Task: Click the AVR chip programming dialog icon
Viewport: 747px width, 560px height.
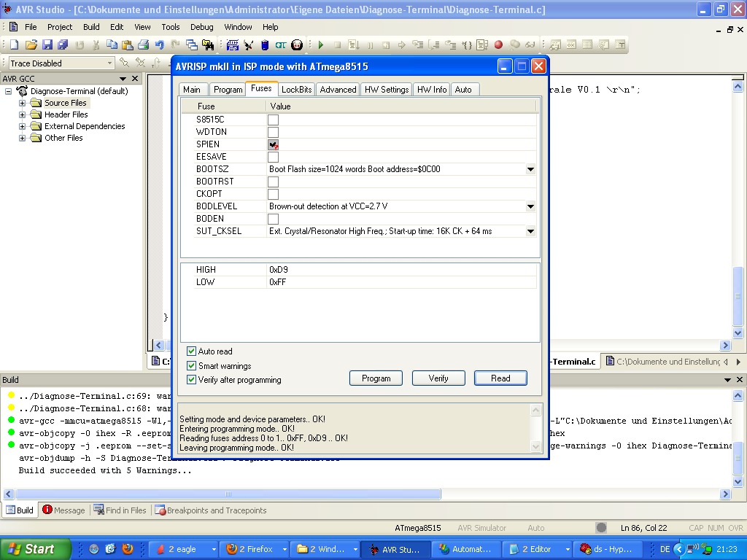Action: tap(265, 44)
